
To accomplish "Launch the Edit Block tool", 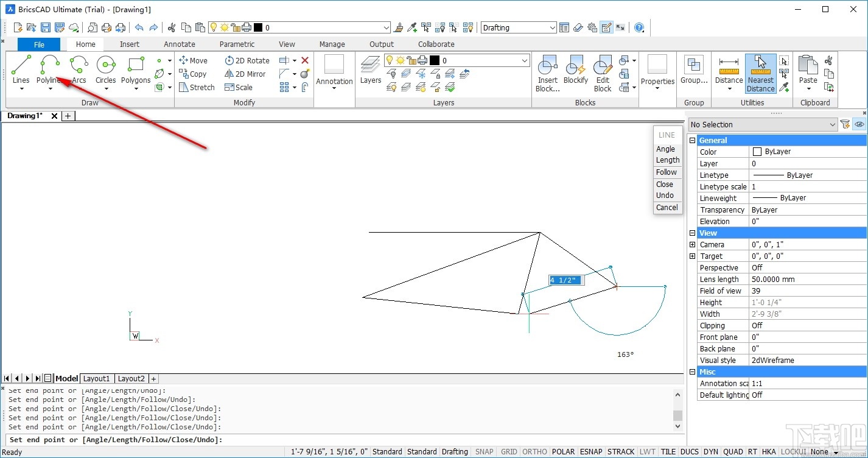I will (x=602, y=72).
